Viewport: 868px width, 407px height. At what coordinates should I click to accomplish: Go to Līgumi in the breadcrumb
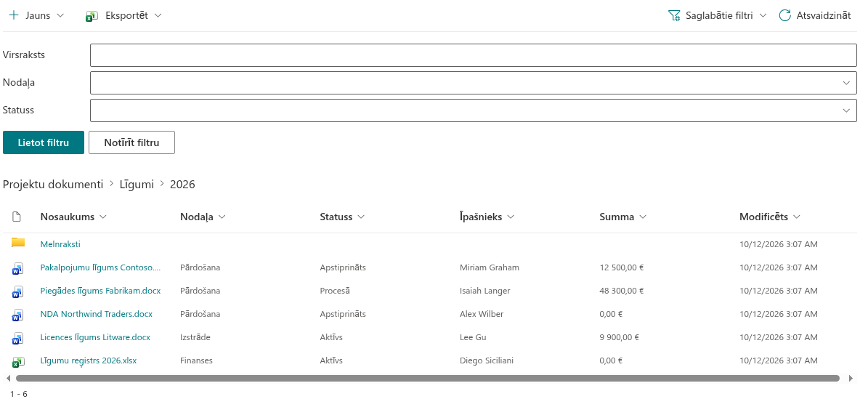137,185
